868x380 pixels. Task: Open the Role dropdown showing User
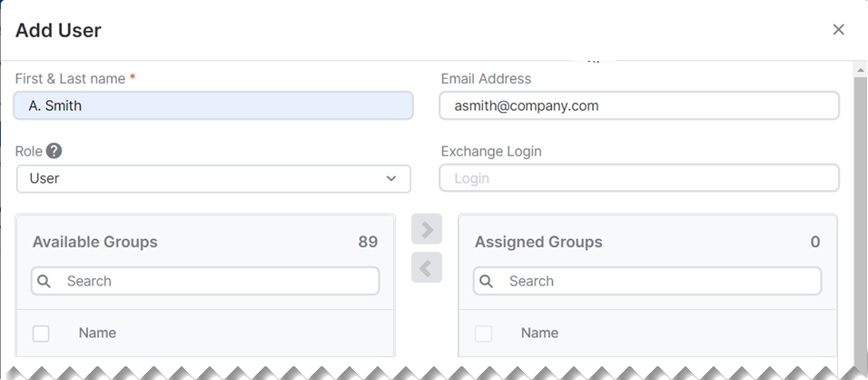[213, 179]
